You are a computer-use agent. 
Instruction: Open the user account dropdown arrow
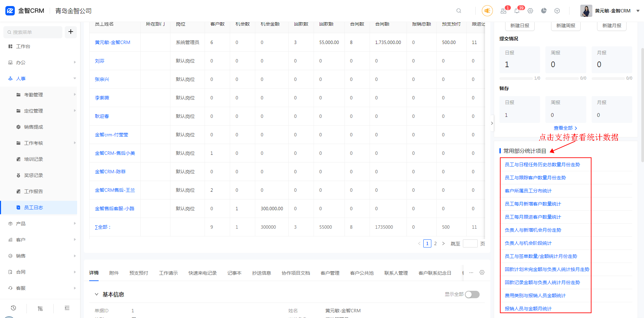click(638, 11)
